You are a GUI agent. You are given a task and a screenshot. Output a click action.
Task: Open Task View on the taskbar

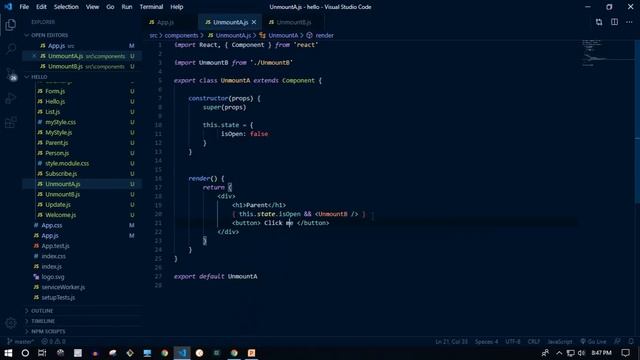pyautogui.click(x=42, y=353)
